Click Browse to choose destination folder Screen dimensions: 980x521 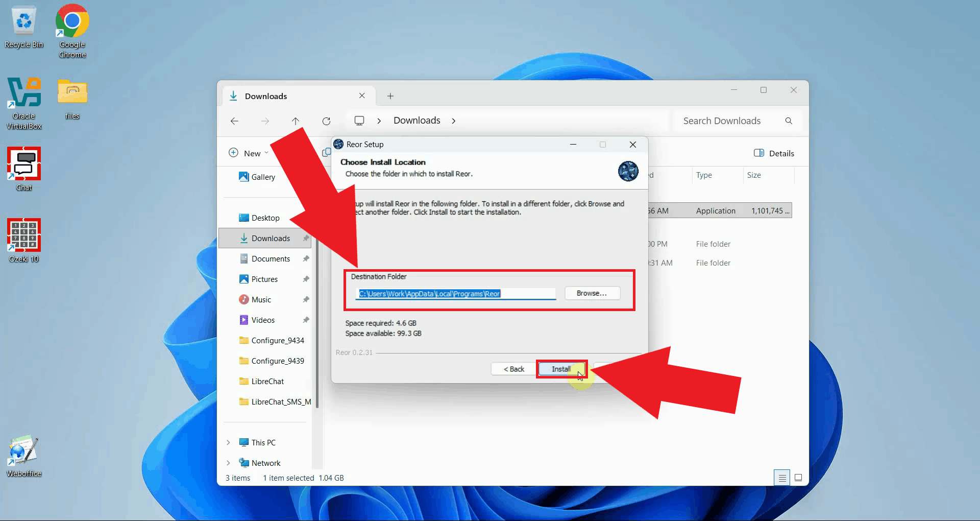[x=592, y=293]
